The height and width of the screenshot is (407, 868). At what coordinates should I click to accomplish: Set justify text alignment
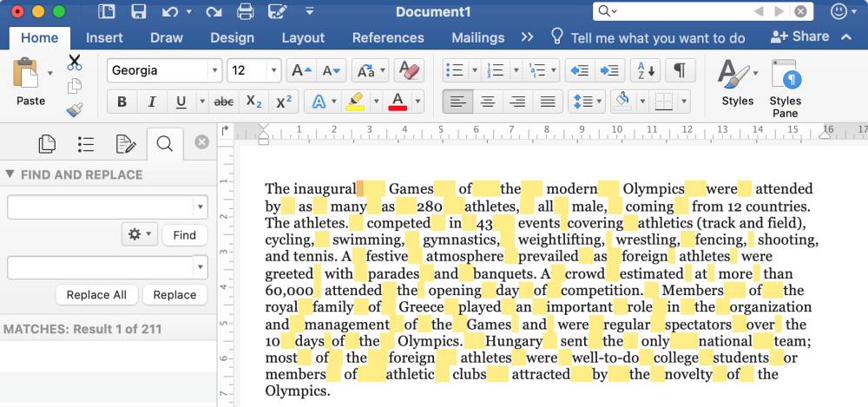(548, 102)
